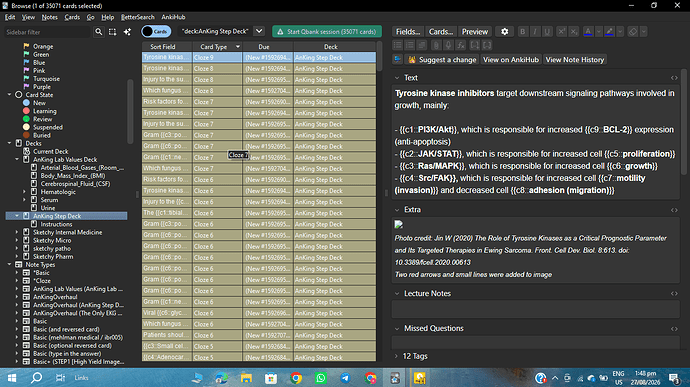Click the sidebar search magnifier icon
The image size is (690, 387).
pyautogui.click(x=99, y=32)
